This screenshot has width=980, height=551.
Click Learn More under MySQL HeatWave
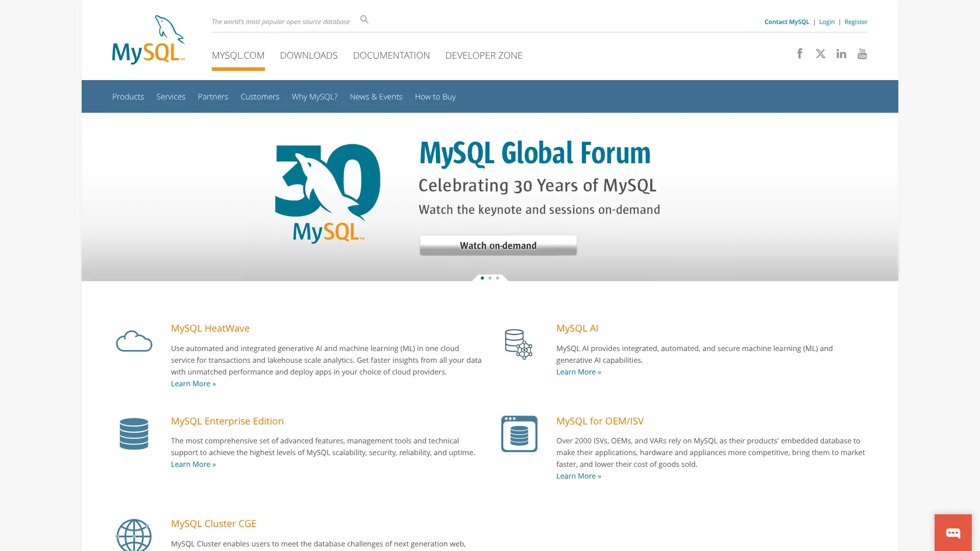pyautogui.click(x=193, y=384)
